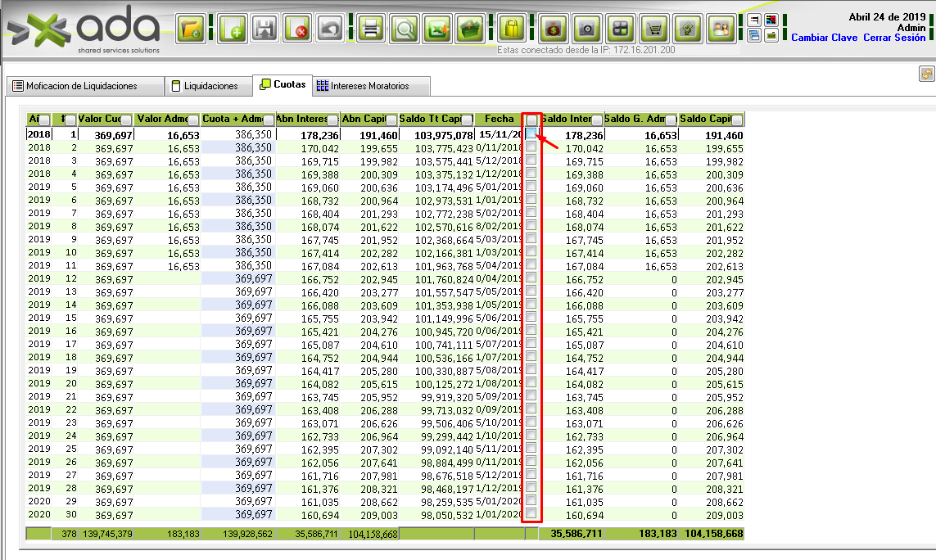
Task: Click the open folder toolbar icon
Action: [x=191, y=29]
